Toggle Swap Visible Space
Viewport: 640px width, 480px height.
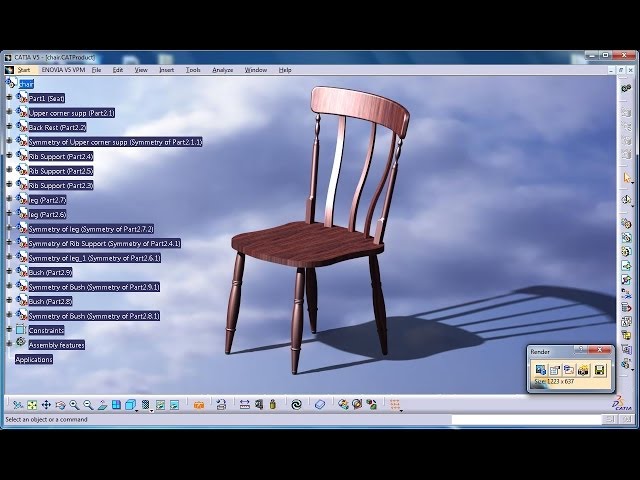coord(175,405)
